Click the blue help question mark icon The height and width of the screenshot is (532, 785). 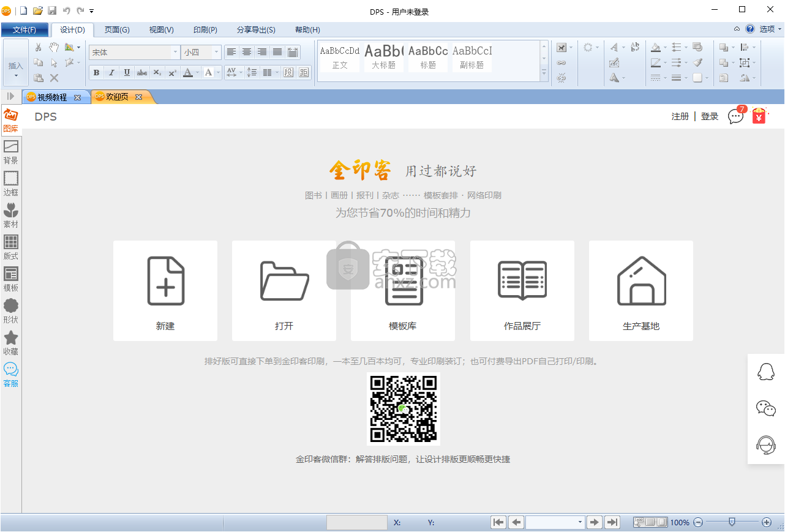coord(750,29)
